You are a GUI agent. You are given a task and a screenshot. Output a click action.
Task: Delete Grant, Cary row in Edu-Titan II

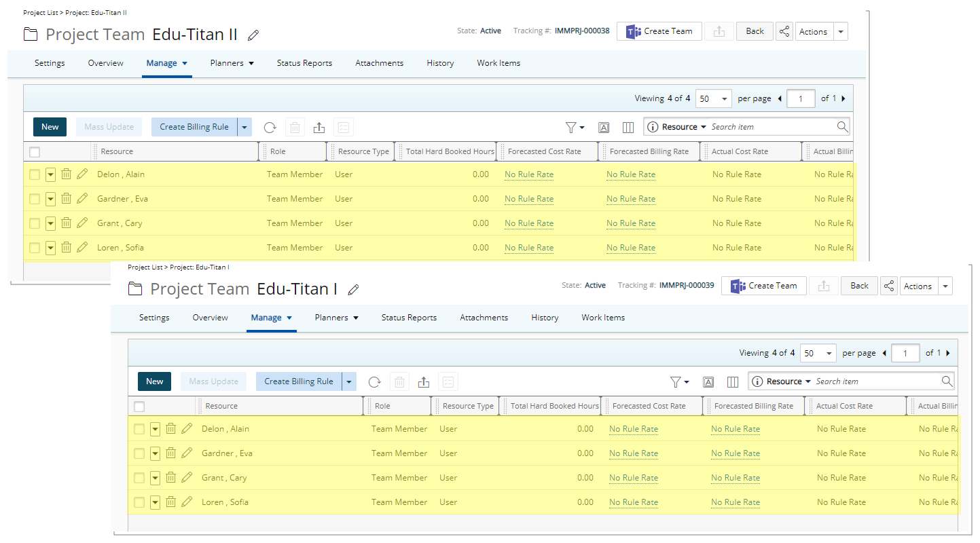pos(66,223)
